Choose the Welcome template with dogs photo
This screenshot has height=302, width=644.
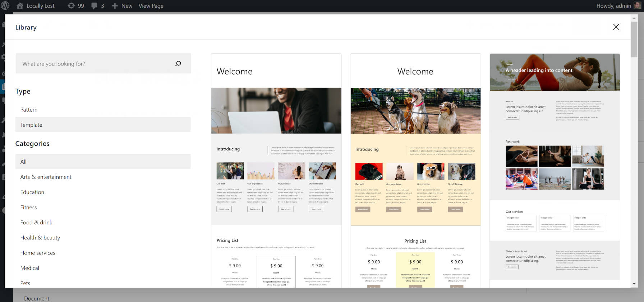point(415,170)
